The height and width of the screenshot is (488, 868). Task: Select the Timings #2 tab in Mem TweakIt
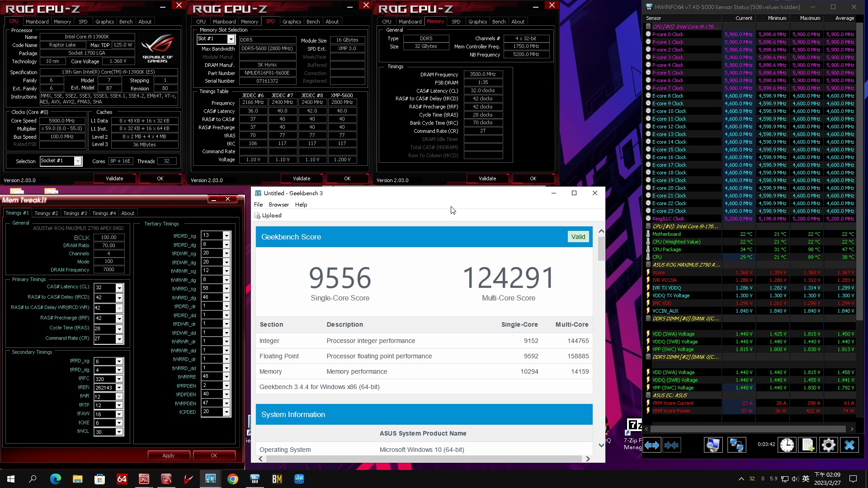46,213
